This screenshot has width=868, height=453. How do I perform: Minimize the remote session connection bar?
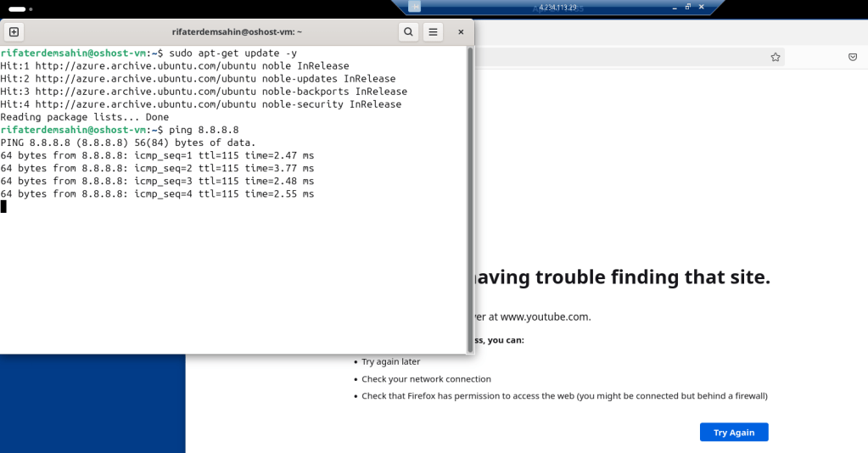point(675,7)
